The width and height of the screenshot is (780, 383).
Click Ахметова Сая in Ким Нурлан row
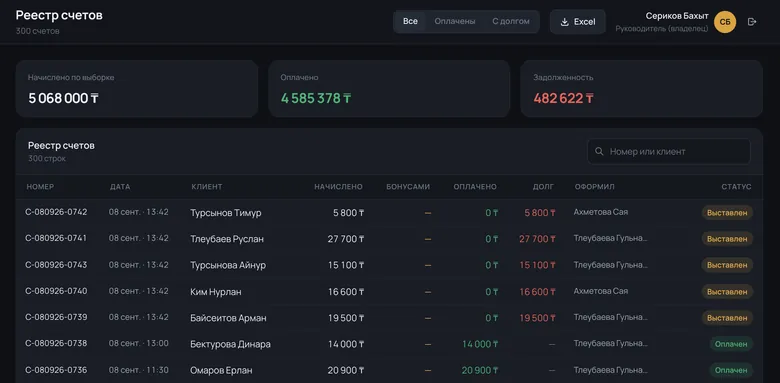pos(600,291)
